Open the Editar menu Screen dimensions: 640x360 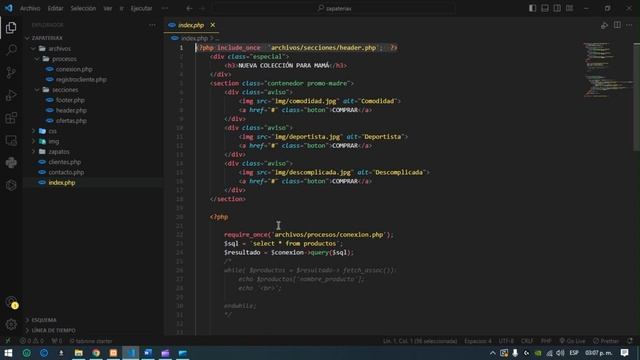56,8
